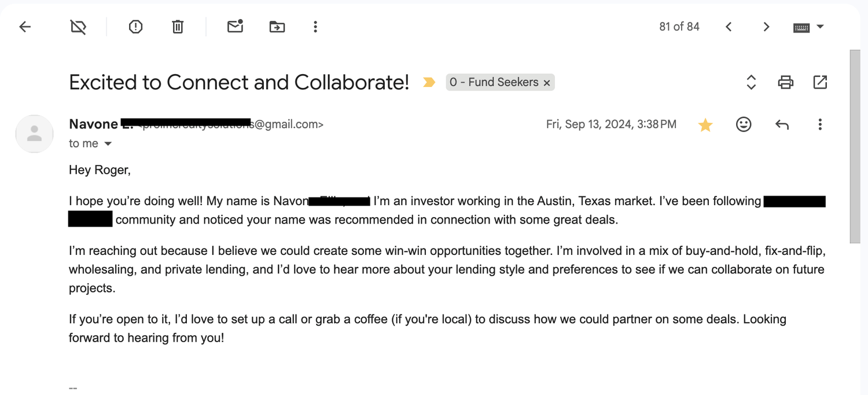Add an emoji reaction to message
The height and width of the screenshot is (395, 868).
click(744, 125)
